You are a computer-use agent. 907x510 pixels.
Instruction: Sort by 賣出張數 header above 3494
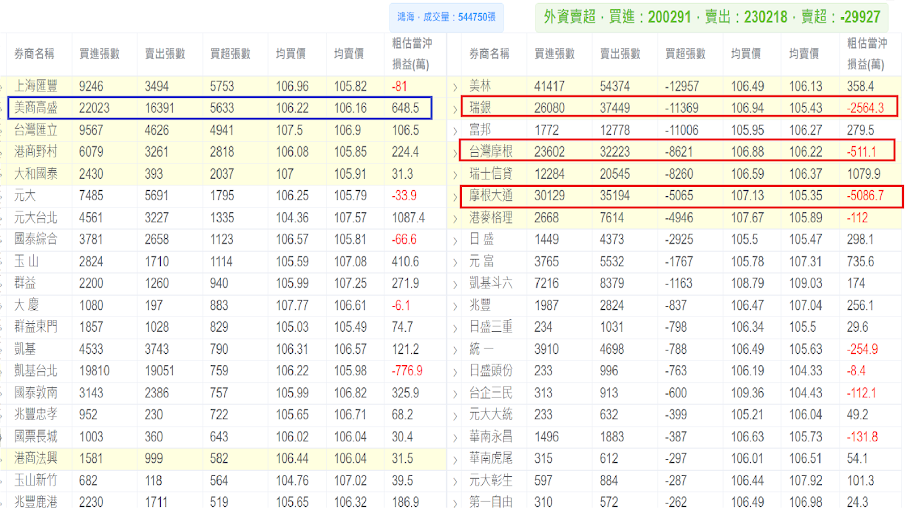pyautogui.click(x=165, y=54)
